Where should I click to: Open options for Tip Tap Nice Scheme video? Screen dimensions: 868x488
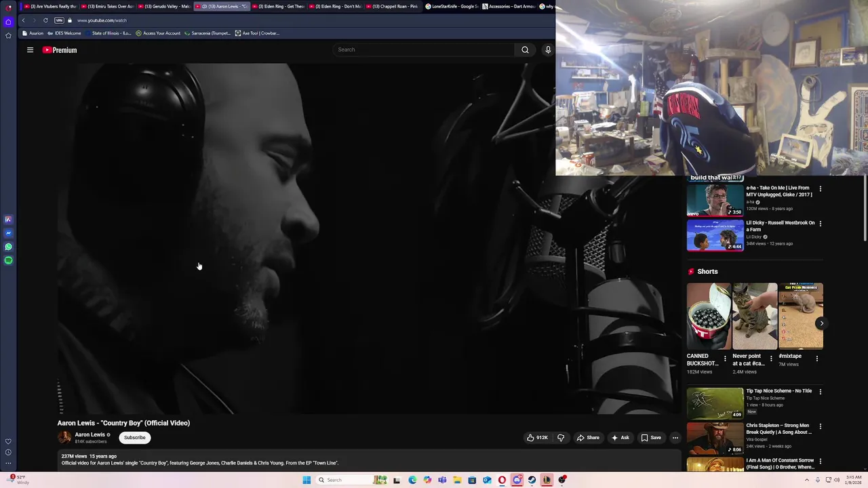pos(820,392)
